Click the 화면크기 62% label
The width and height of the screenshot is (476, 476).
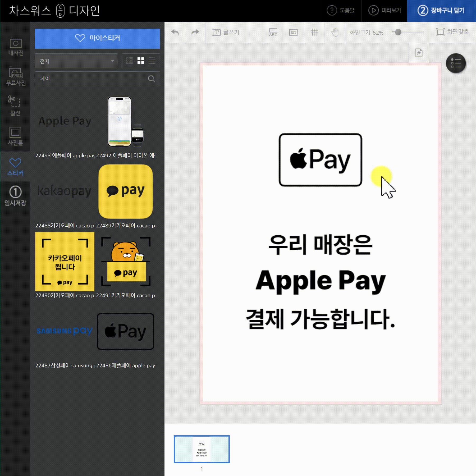tap(366, 32)
